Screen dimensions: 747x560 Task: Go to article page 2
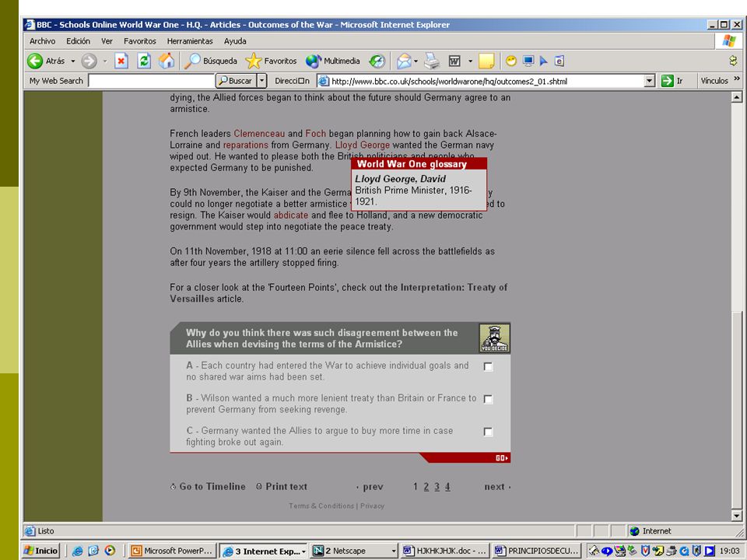(x=426, y=487)
